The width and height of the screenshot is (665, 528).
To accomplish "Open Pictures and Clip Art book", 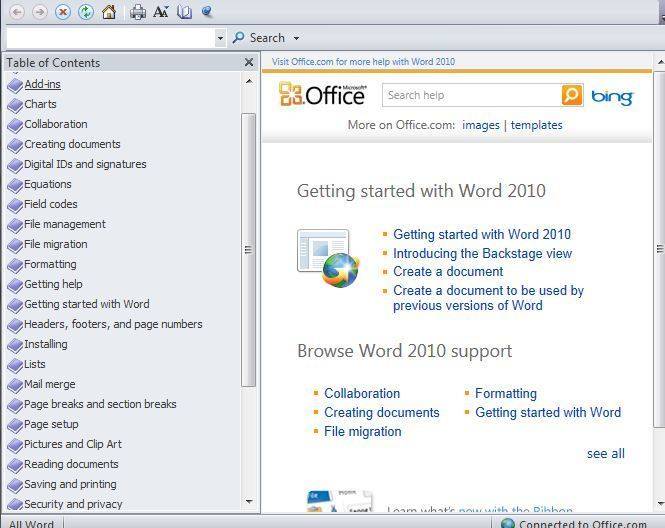I will click(x=73, y=444).
